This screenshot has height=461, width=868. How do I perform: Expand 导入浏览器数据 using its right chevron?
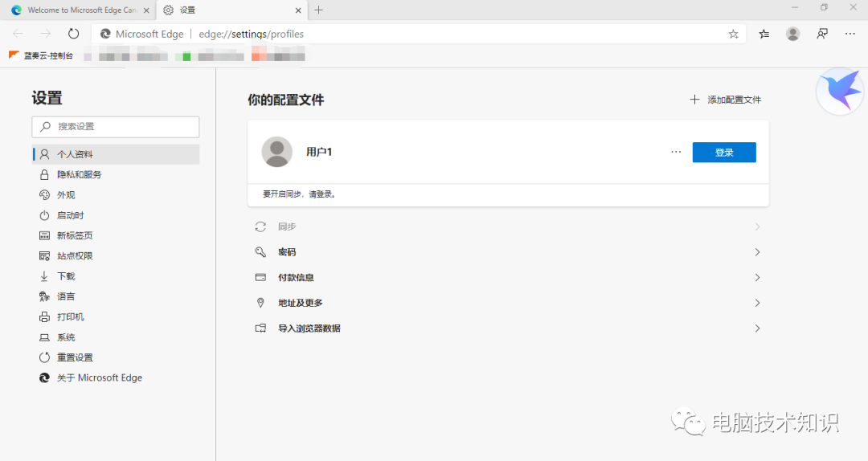(757, 328)
